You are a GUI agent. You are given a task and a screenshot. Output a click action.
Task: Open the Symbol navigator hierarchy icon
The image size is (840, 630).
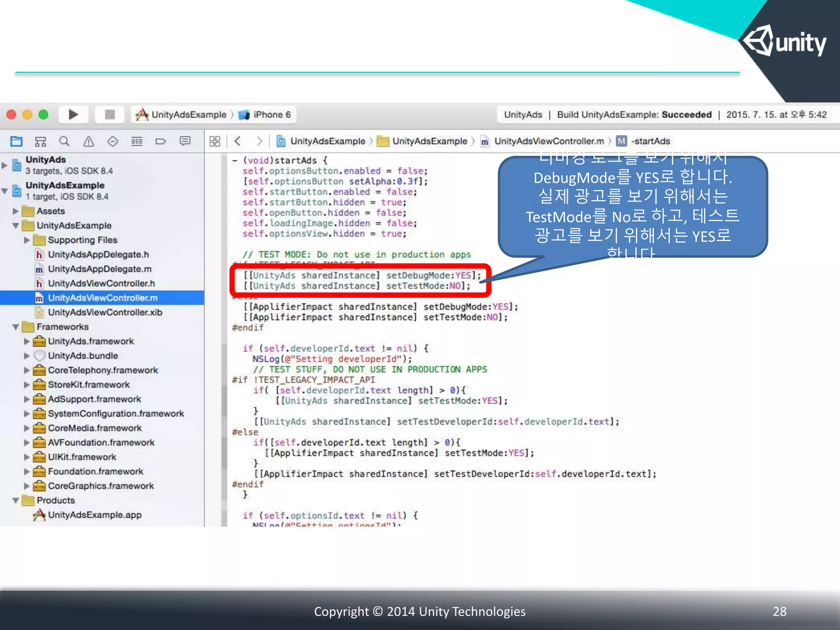coord(40,142)
